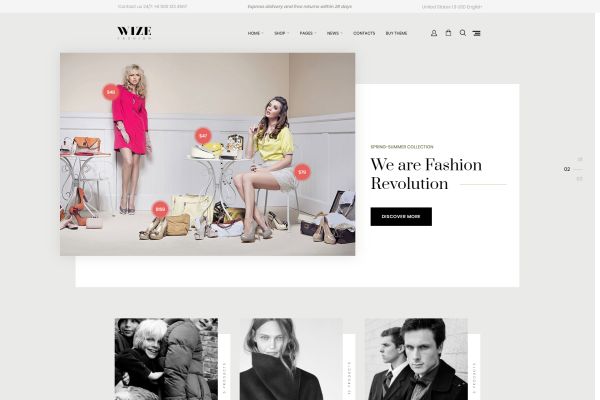Open the user account icon

tap(434, 33)
